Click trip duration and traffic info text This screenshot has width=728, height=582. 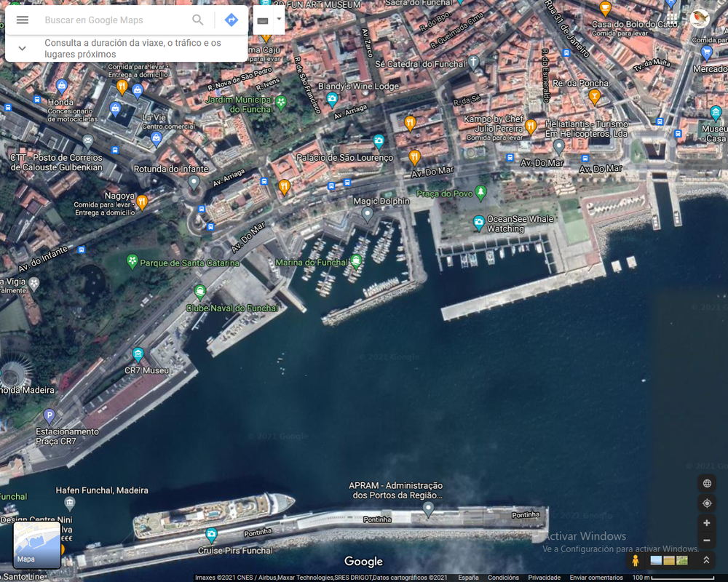(x=132, y=48)
